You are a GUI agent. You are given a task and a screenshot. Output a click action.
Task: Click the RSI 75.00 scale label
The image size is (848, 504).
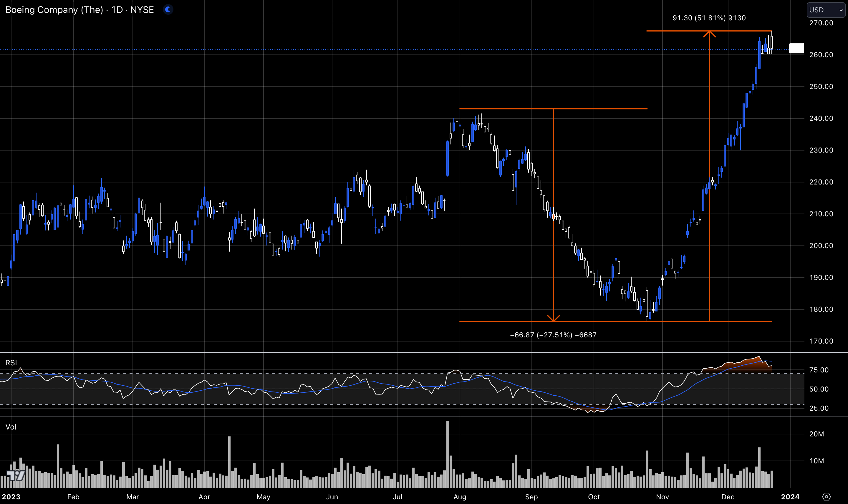click(x=819, y=370)
